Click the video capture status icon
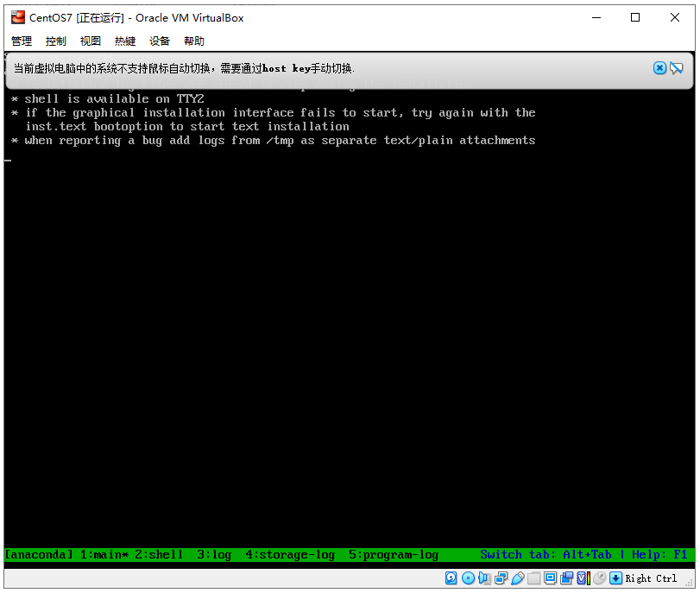 coord(566,578)
